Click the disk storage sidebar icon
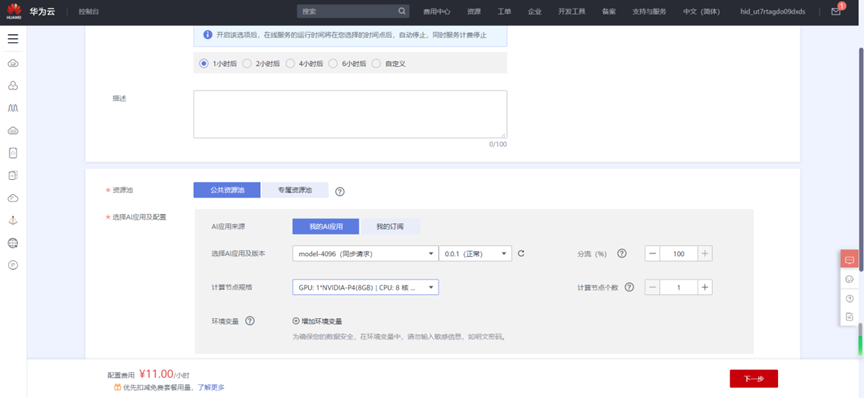 coord(13,153)
